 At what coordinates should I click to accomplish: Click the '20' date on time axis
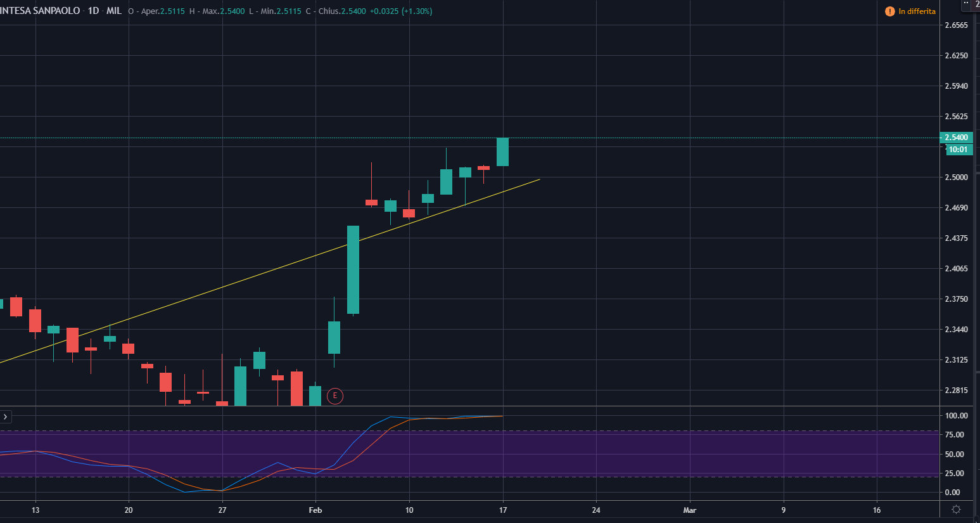(x=129, y=510)
